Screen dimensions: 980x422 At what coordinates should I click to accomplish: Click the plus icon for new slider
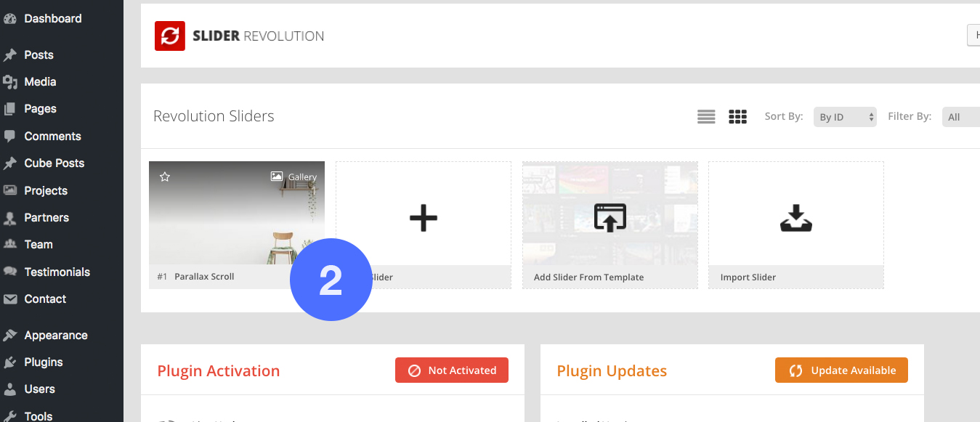[424, 217]
